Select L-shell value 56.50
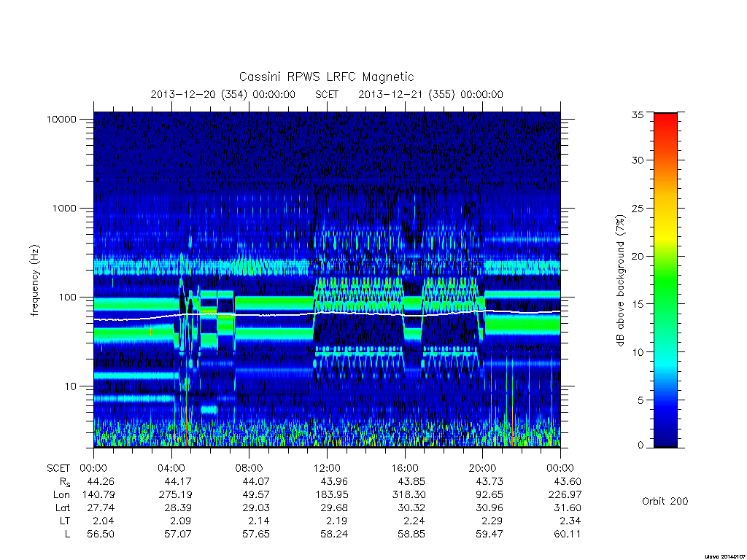Viewport: 747px width, 560px height. 101,534
